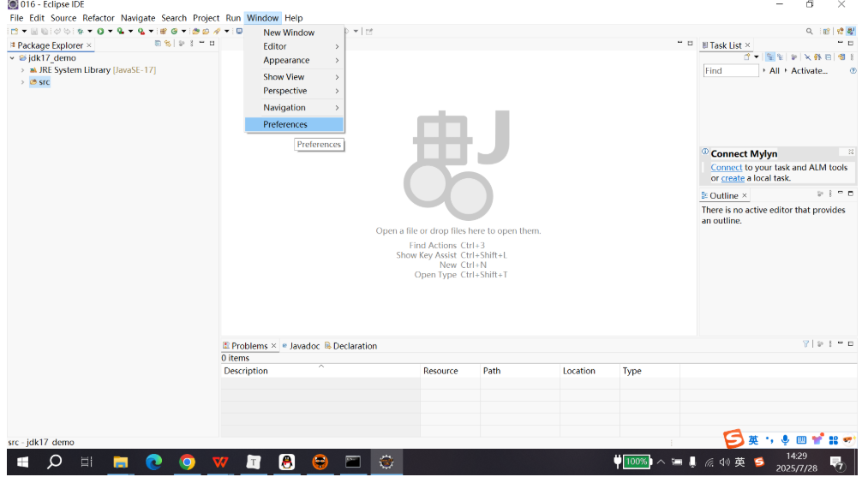Click the Find field in Task List
This screenshot has height=483, width=868.
(731, 71)
